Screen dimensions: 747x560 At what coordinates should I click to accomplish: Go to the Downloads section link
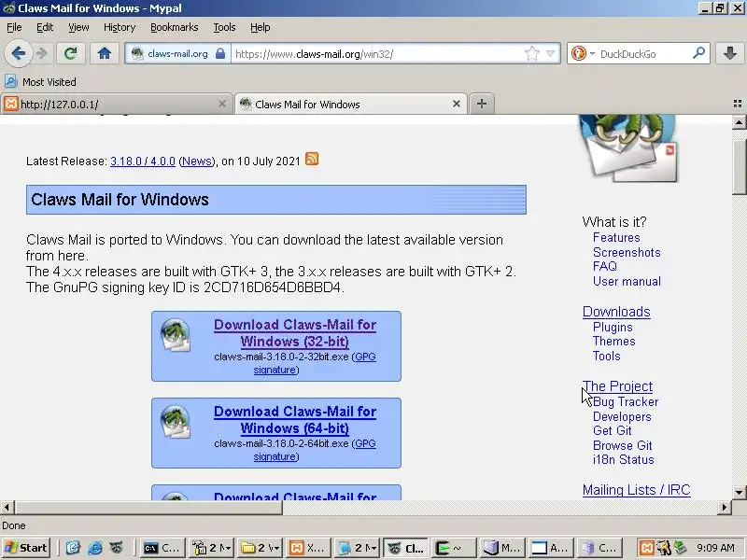pos(616,312)
